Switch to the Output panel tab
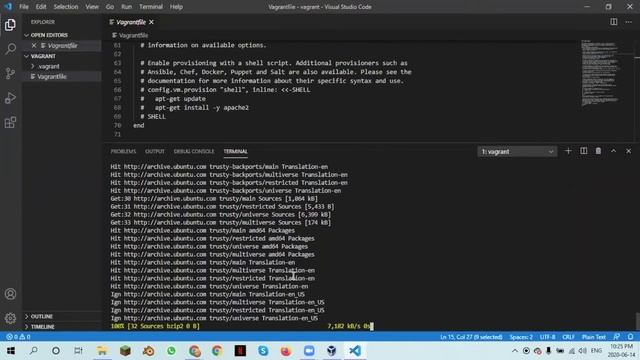640x360 pixels. pos(155,151)
